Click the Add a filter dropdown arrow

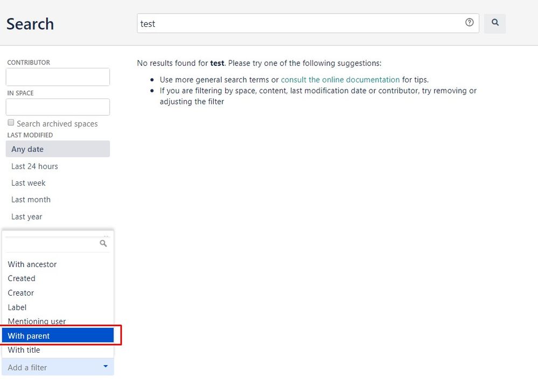click(106, 366)
